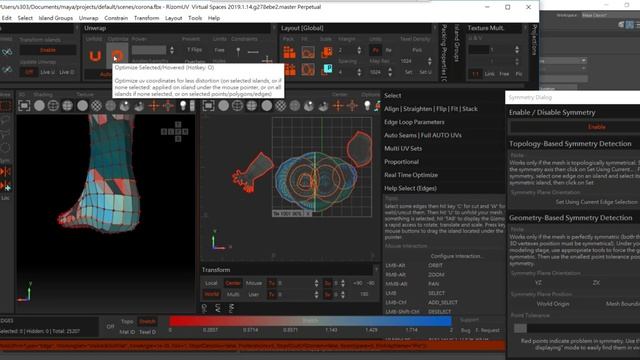Open the vertical Packing Properties tab
The width and height of the screenshot is (640, 360).
click(444, 53)
